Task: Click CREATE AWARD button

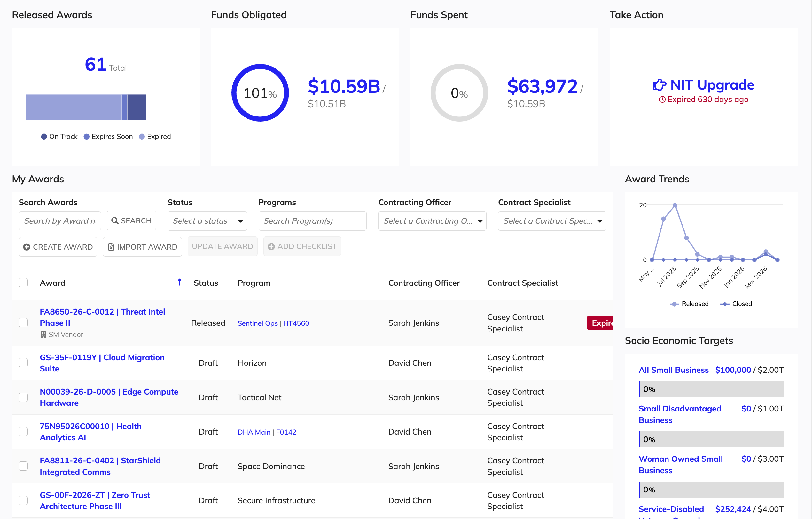Action: click(58, 247)
